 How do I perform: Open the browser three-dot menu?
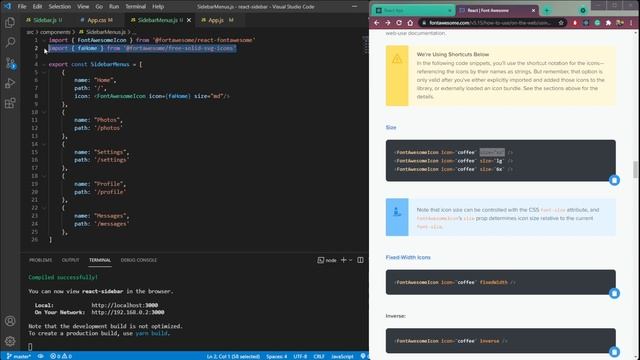coord(631,23)
